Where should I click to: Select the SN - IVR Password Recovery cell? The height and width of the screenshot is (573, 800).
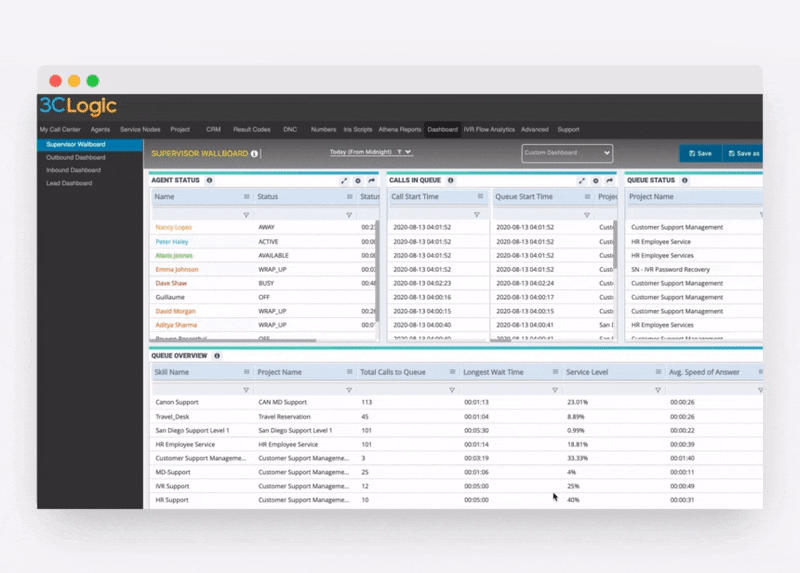[x=670, y=269]
